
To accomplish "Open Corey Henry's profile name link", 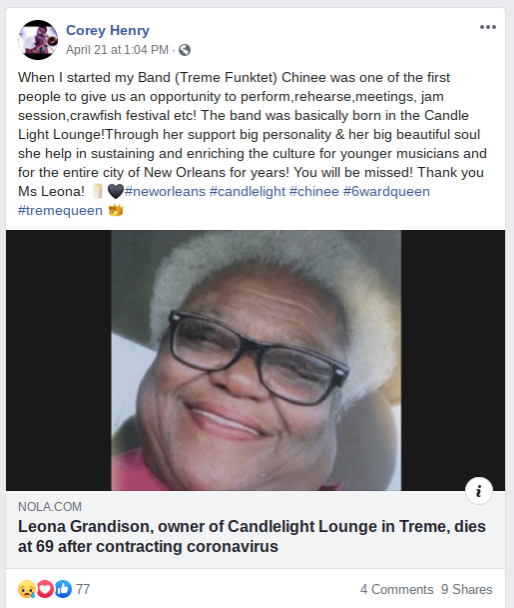I will coord(108,30).
